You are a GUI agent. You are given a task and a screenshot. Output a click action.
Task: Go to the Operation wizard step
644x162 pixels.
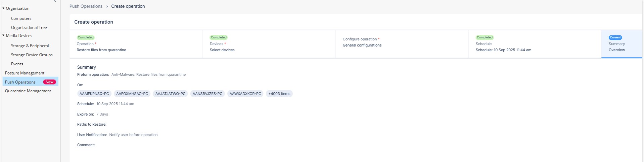click(x=135, y=44)
